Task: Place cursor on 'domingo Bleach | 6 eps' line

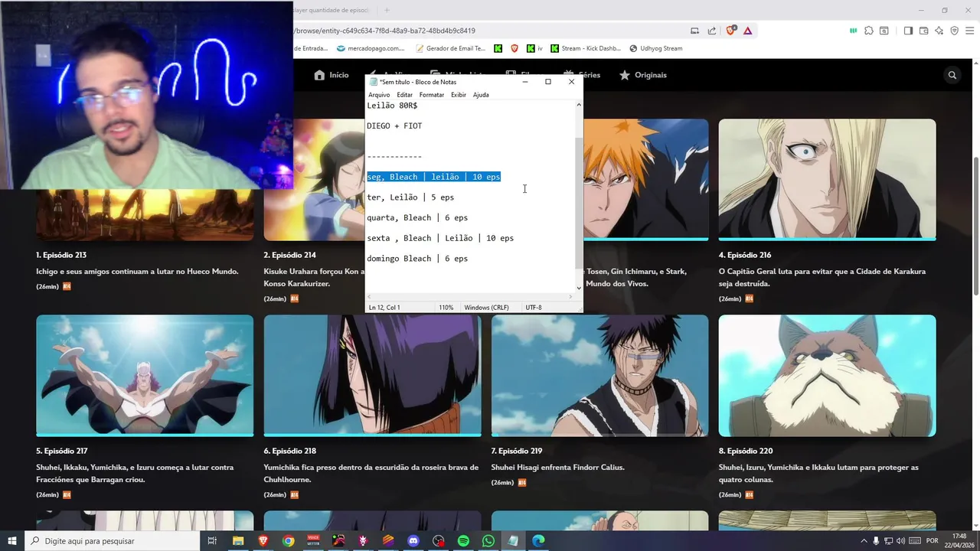Action: click(417, 259)
